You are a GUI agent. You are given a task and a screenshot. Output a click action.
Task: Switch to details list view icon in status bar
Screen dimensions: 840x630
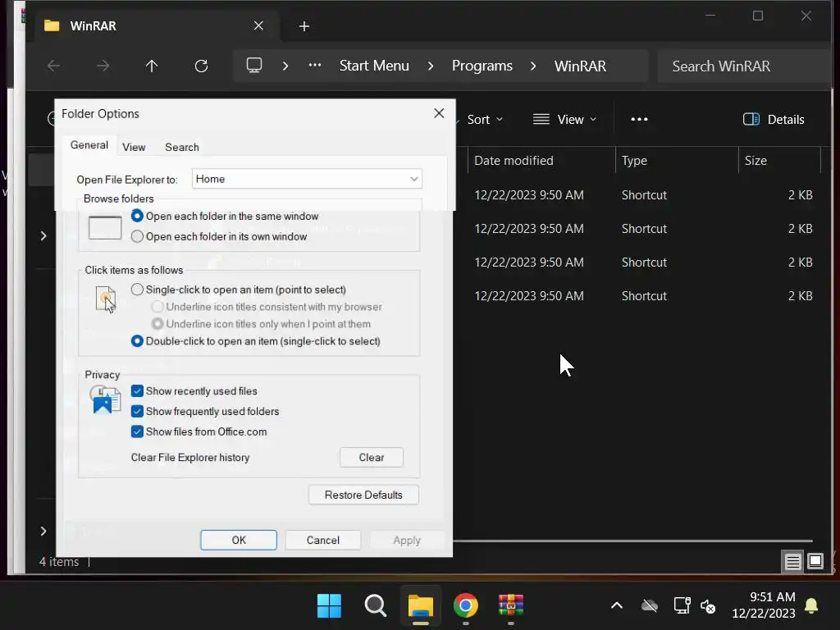click(792, 561)
